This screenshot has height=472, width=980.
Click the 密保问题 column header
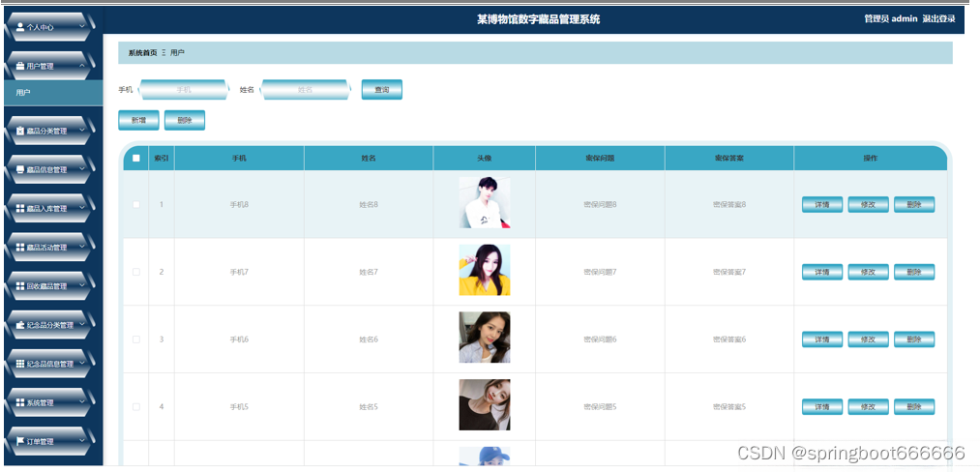[x=600, y=159]
